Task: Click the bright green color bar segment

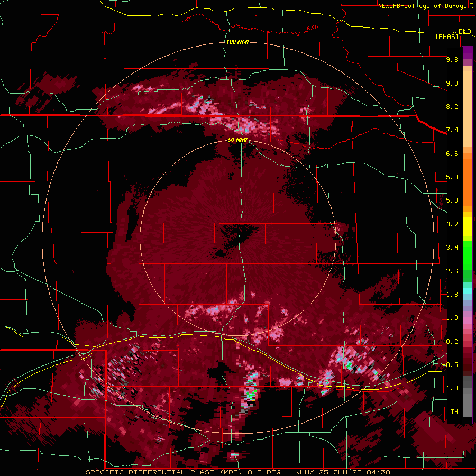Action: pyautogui.click(x=467, y=255)
